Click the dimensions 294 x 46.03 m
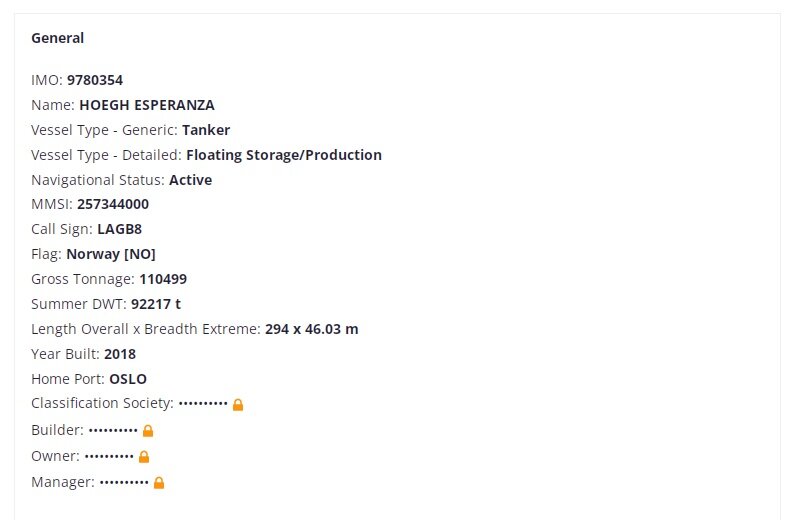 [312, 329]
